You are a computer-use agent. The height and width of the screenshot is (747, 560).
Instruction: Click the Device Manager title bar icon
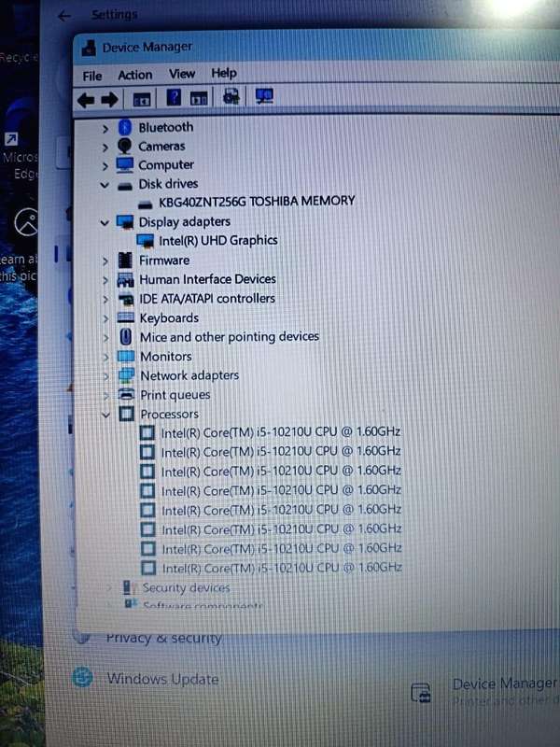pyautogui.click(x=89, y=49)
